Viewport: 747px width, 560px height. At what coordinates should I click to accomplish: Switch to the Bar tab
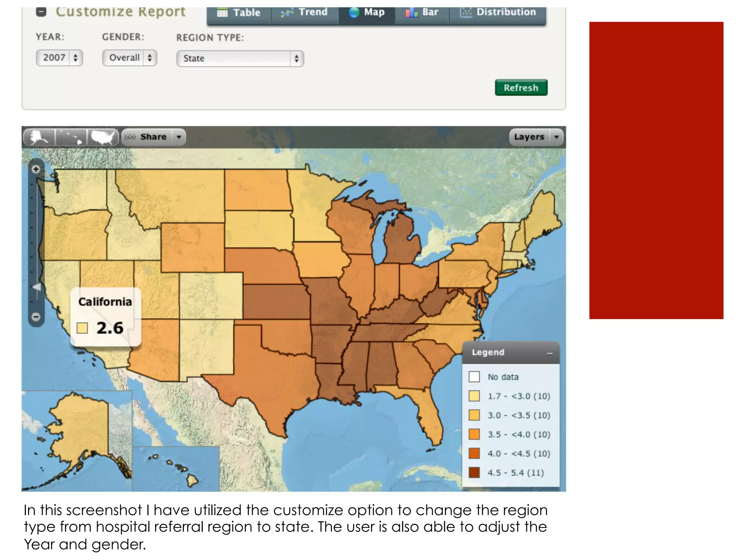tap(422, 12)
